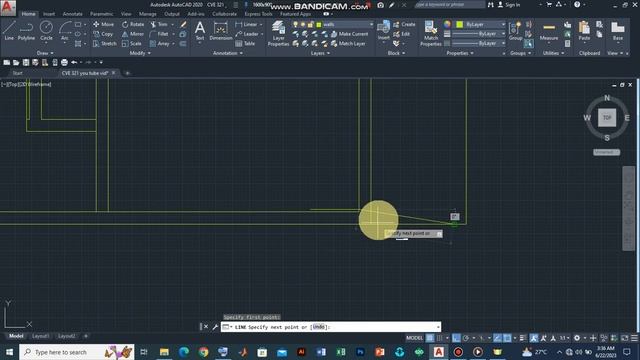
Task: Toggle the grid display in status bar
Action: 430,338
